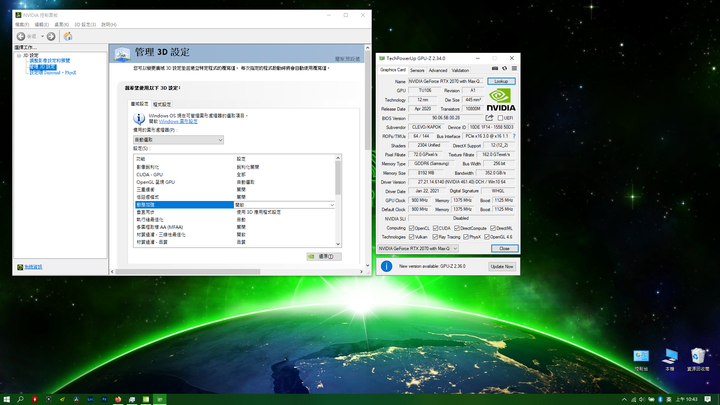The image size is (720, 405).
Task: Open the notification center icon
Action: (x=708, y=399)
